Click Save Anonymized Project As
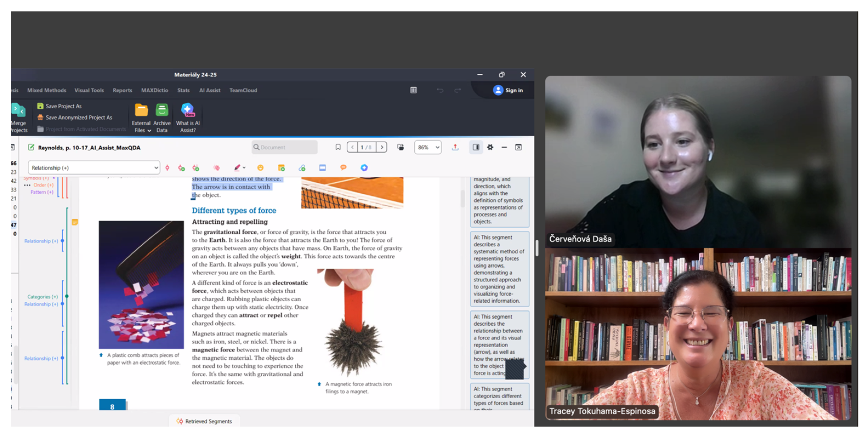The image size is (868, 438). point(78,118)
